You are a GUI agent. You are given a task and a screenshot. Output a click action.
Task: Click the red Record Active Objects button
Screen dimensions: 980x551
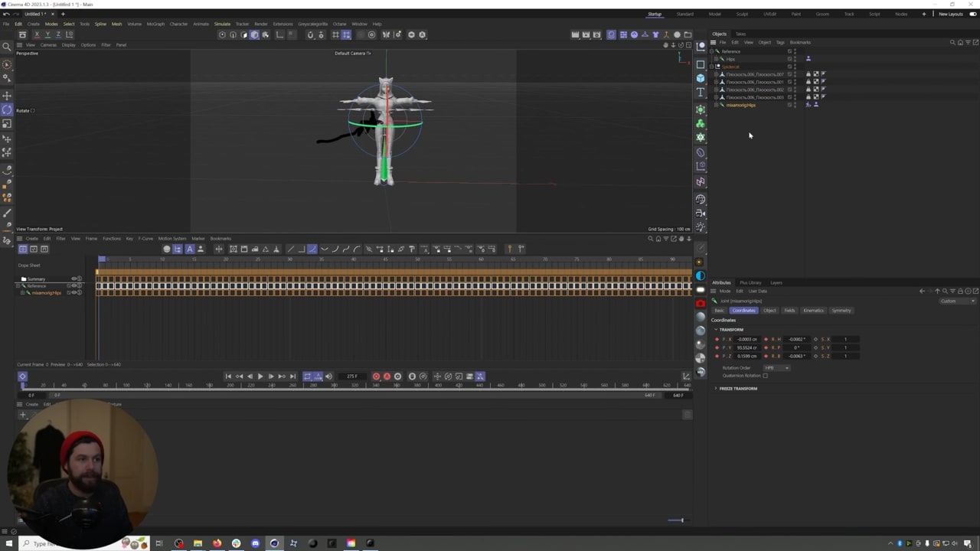(376, 377)
